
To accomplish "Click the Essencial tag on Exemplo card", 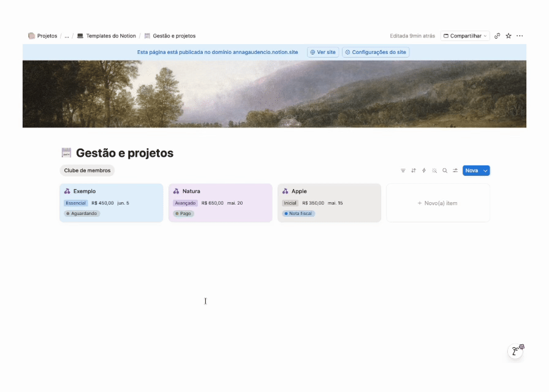I will 75,203.
